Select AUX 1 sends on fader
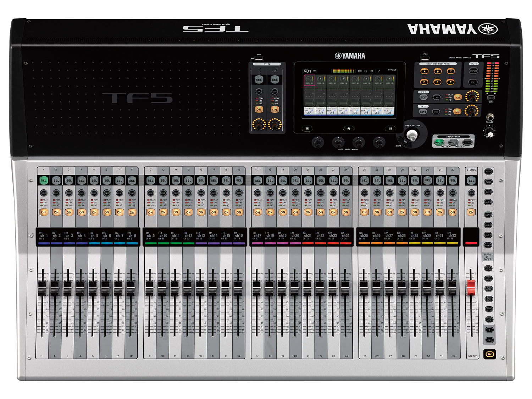The height and width of the screenshot is (399, 532). (488, 172)
